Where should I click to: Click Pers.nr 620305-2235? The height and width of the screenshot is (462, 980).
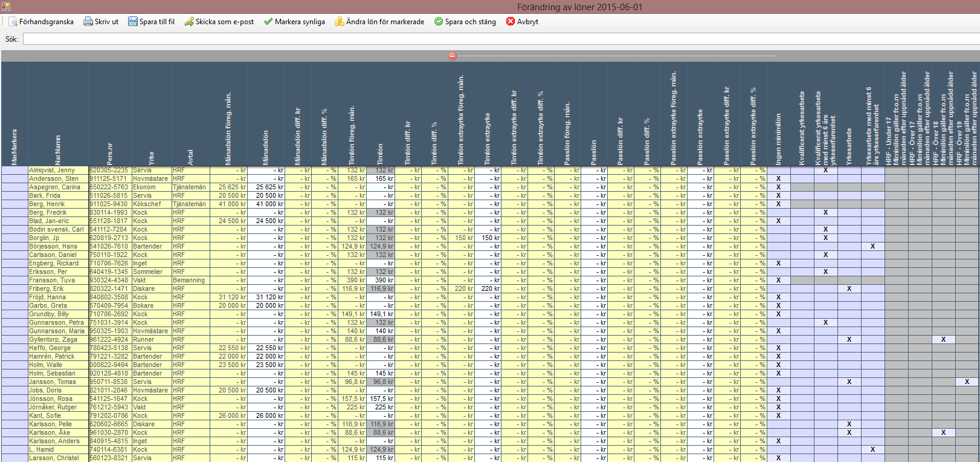(109, 171)
